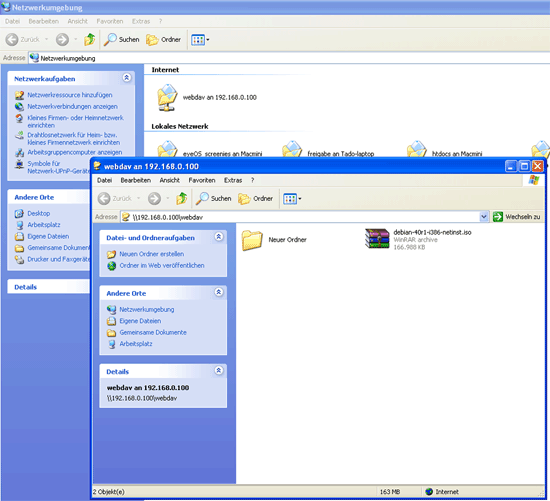Screen dimensions: 550x501
Task: Open the Favoriten menu in webdav window
Action: (x=202, y=180)
